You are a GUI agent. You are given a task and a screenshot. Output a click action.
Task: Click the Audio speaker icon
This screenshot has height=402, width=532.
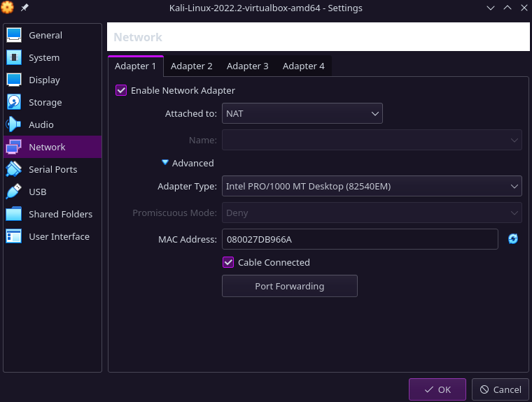(14, 124)
